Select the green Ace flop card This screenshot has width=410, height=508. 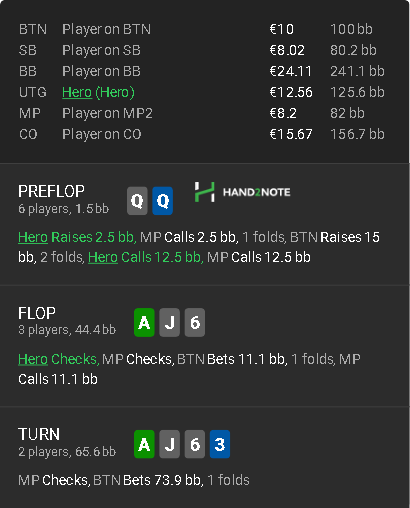click(144, 322)
